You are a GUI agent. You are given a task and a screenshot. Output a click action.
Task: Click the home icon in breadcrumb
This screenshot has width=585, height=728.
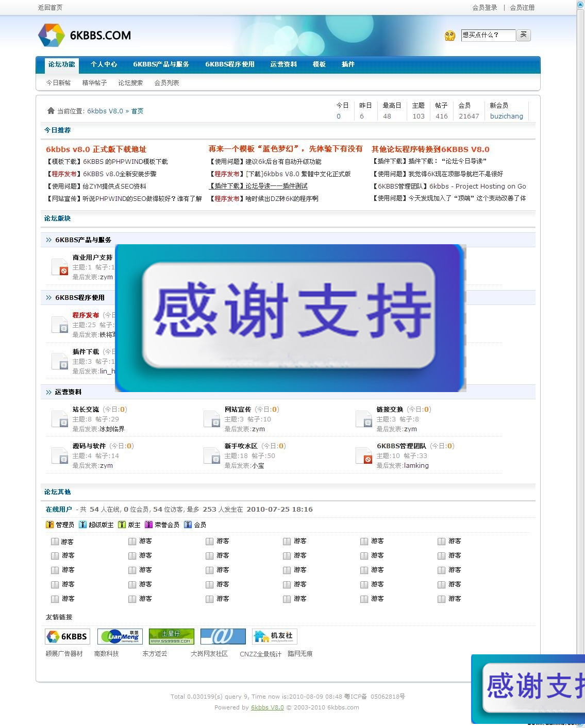[51, 110]
